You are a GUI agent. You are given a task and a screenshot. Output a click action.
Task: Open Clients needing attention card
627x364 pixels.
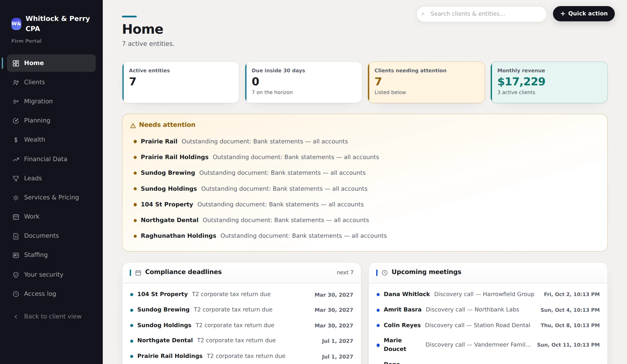point(426,82)
